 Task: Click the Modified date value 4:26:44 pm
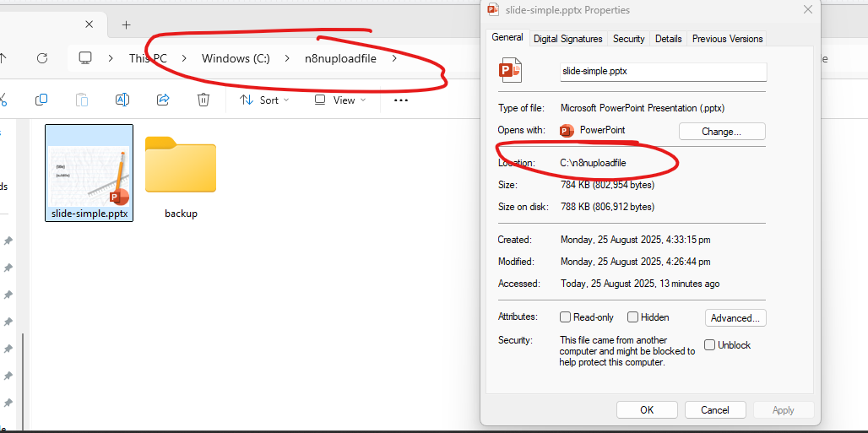click(636, 262)
